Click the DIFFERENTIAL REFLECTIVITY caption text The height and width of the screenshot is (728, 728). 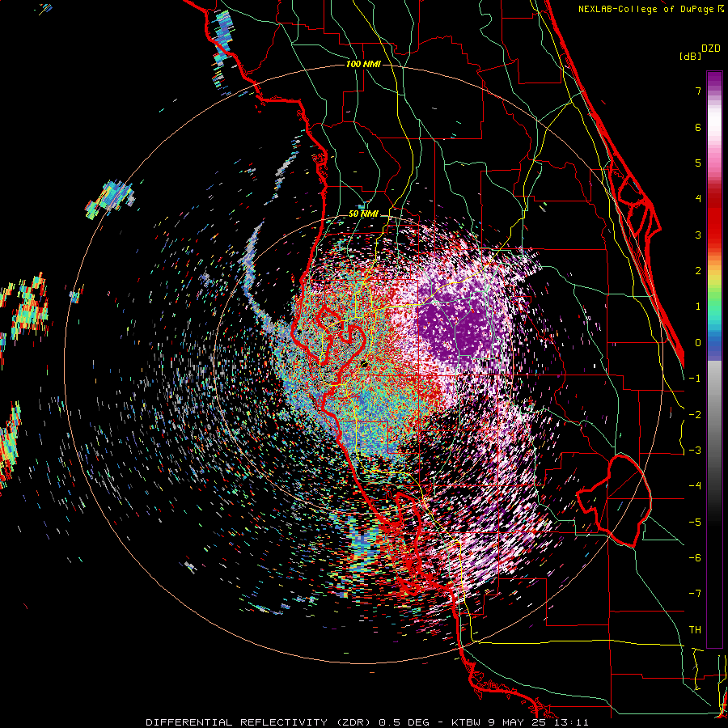[x=236, y=722]
